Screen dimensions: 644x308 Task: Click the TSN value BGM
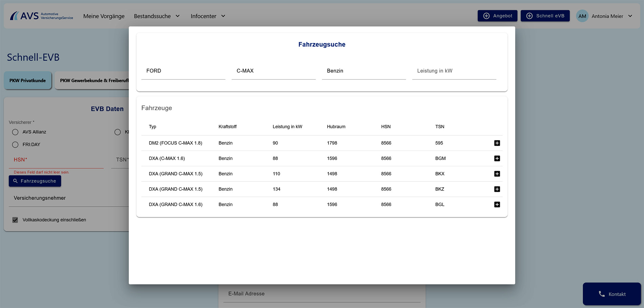(440, 158)
